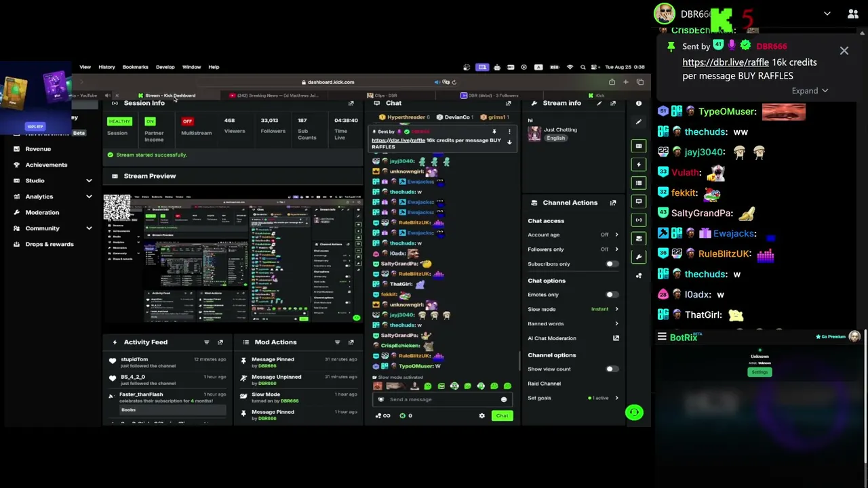This screenshot has width=868, height=488.
Task: Open the viewers list people icon
Action: coord(853,14)
